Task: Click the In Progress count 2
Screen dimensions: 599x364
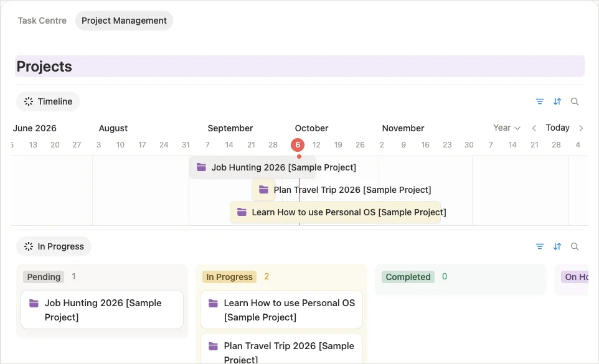Action: [x=266, y=277]
